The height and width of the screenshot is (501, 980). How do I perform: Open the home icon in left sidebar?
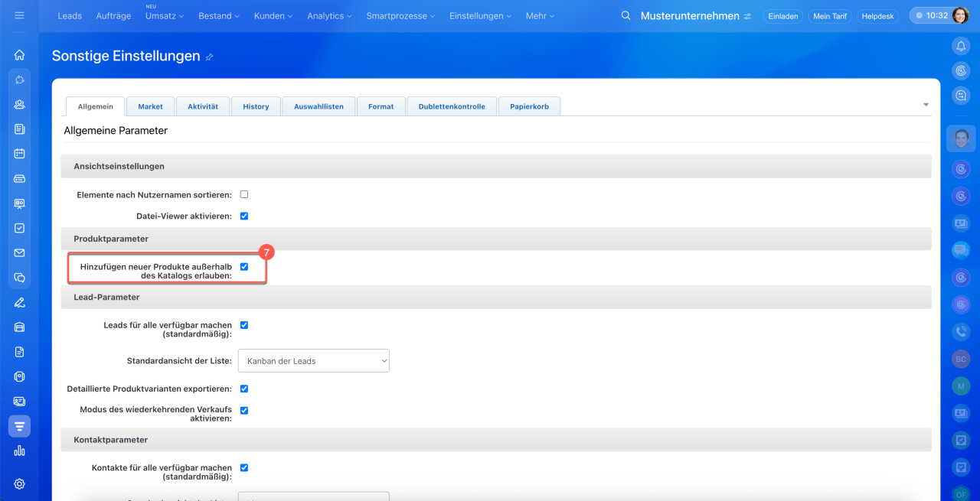(19, 55)
